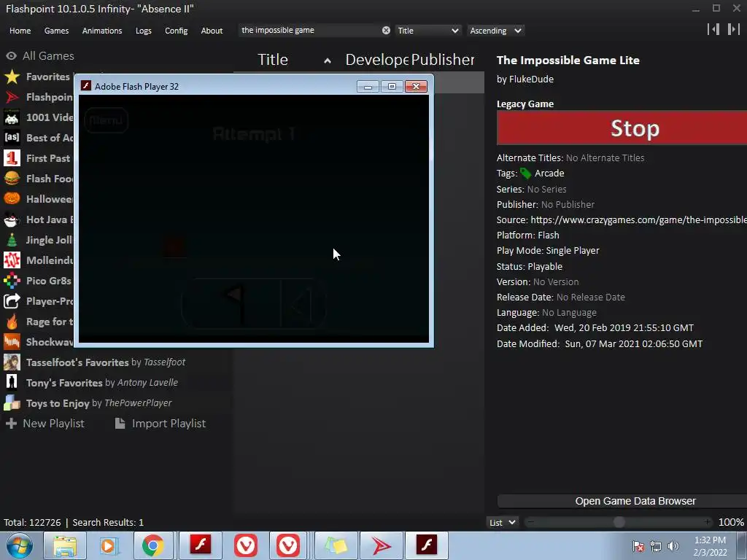Open the crazygames source link
Viewport: 747px width, 560px height.
tap(638, 220)
